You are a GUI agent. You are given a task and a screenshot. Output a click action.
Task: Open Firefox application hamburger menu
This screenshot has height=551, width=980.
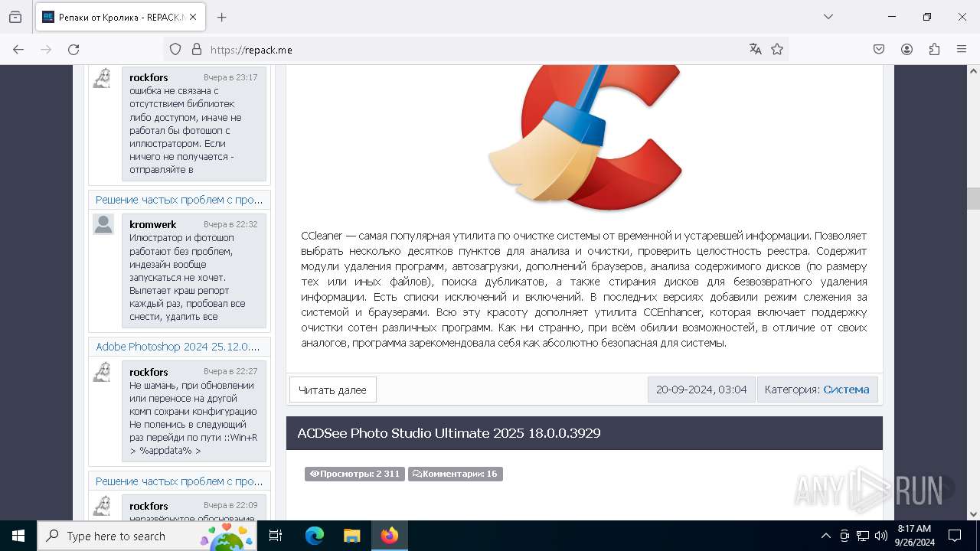(962, 49)
